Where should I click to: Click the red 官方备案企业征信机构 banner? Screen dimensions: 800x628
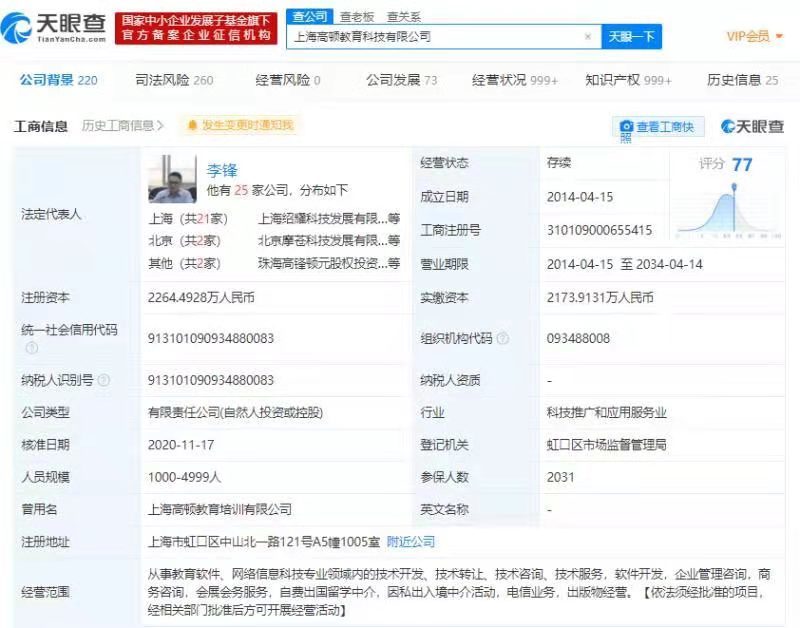(196, 28)
